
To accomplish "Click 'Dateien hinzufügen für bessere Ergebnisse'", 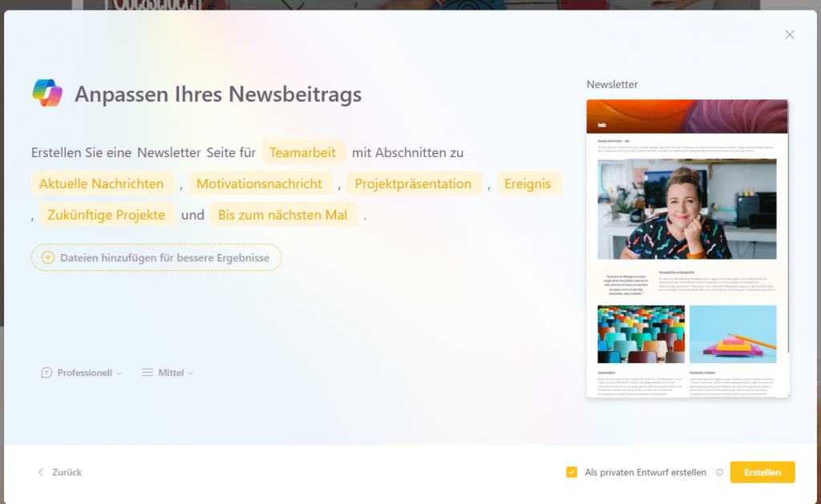I will (156, 257).
